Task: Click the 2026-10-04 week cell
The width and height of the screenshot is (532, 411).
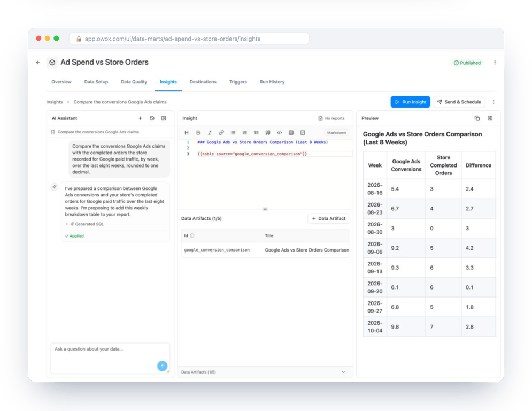Action: pyautogui.click(x=375, y=327)
